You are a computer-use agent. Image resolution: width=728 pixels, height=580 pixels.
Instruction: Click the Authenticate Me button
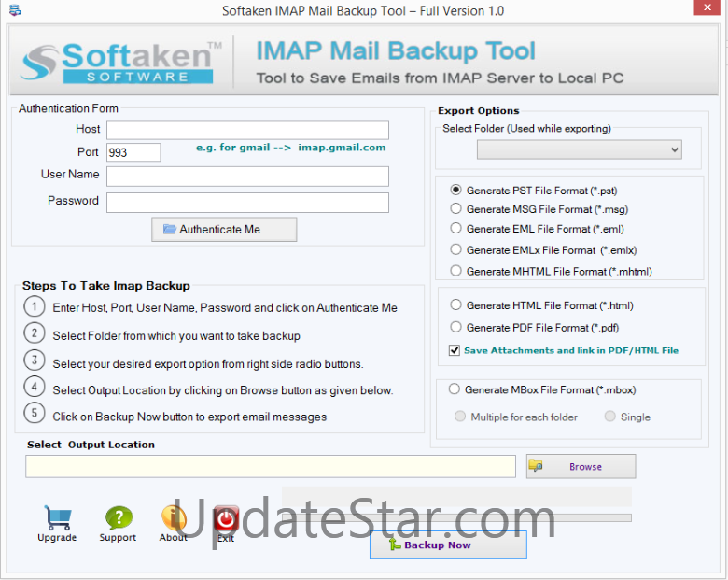point(224,229)
